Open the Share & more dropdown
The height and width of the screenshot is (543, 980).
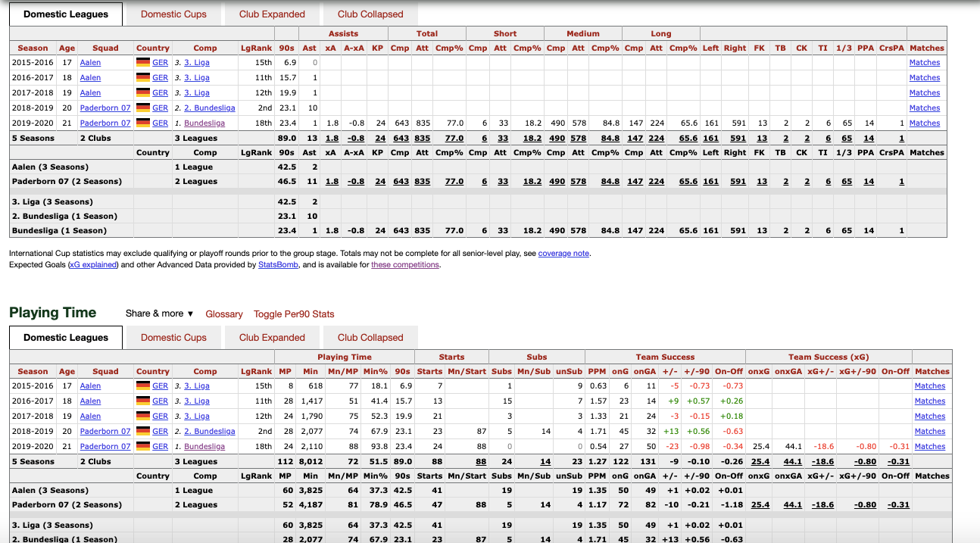pos(159,314)
